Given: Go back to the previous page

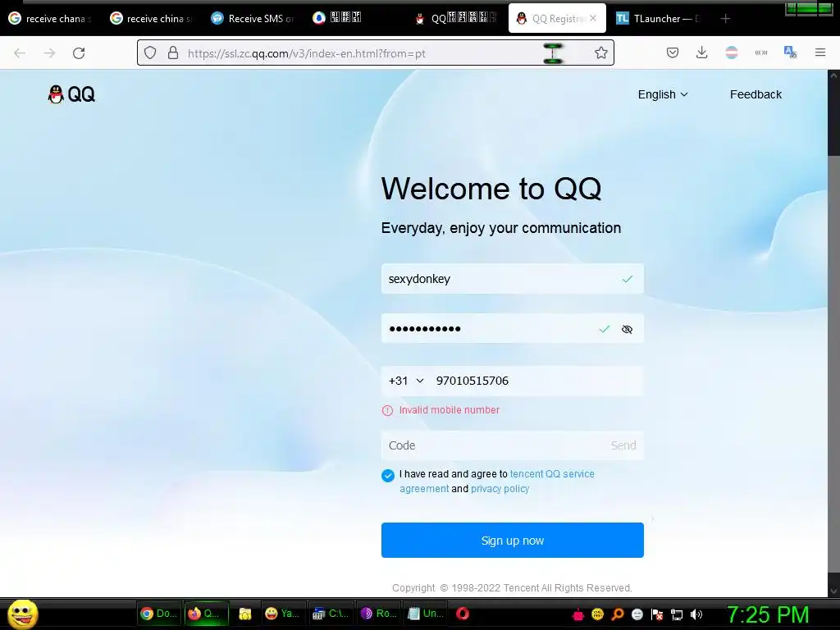Looking at the screenshot, I should coord(20,53).
